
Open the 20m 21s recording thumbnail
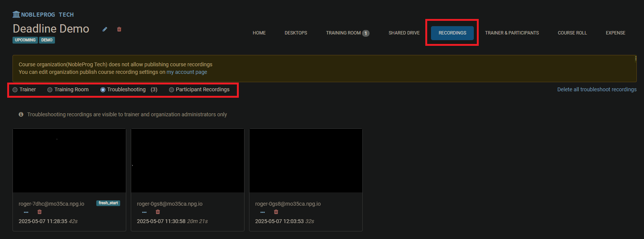coord(188,161)
